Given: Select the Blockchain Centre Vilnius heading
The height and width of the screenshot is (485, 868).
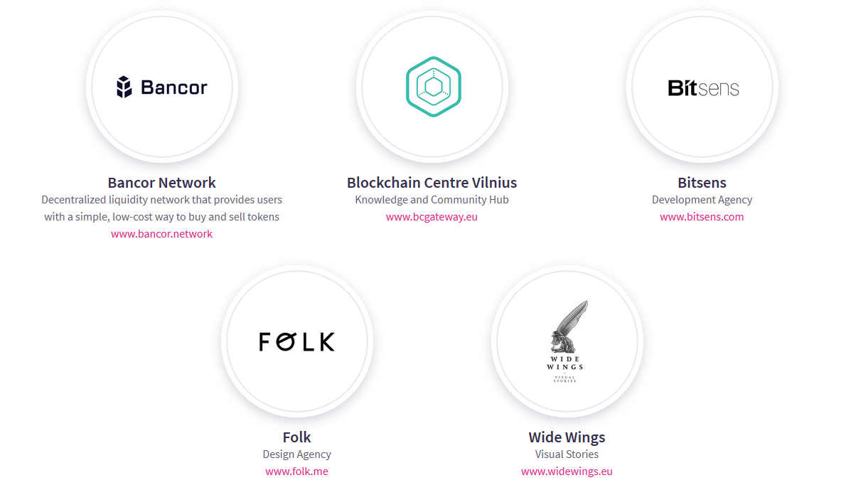Looking at the screenshot, I should coord(432,183).
